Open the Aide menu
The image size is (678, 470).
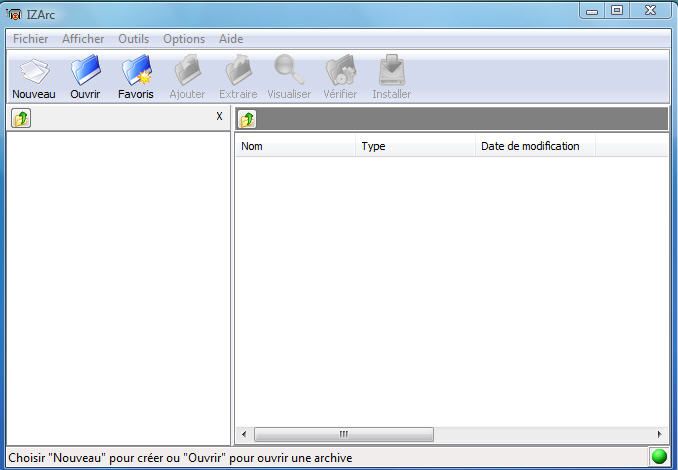tap(231, 39)
